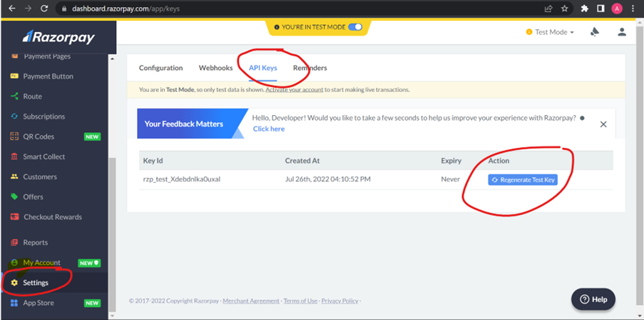Open the Help button
The width and height of the screenshot is (644, 320).
[593, 299]
